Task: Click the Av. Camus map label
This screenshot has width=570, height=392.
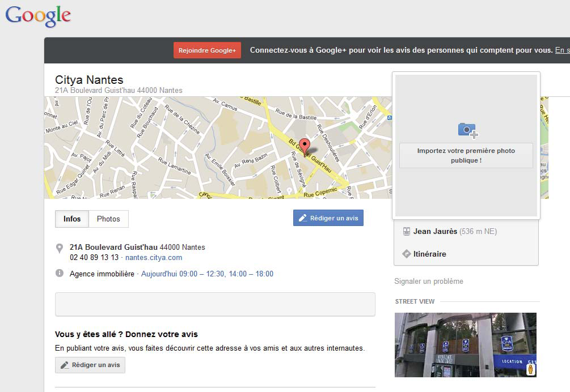Action: click(225, 104)
